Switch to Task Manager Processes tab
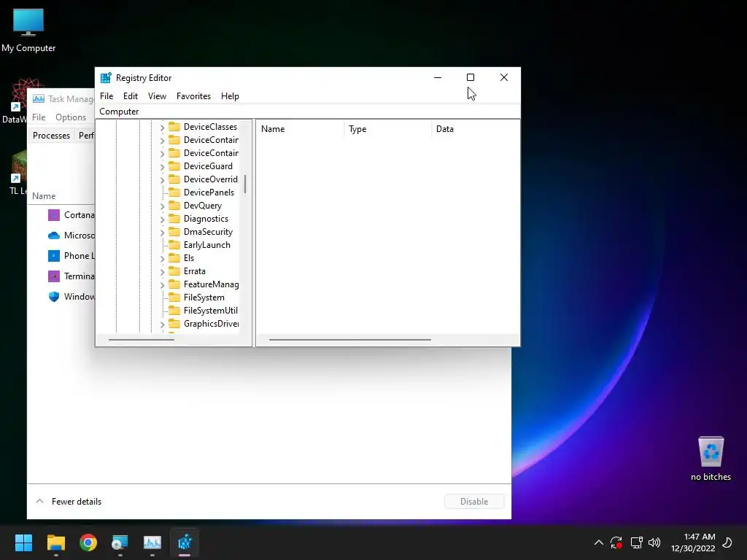Viewport: 747px width, 560px height. [52, 135]
